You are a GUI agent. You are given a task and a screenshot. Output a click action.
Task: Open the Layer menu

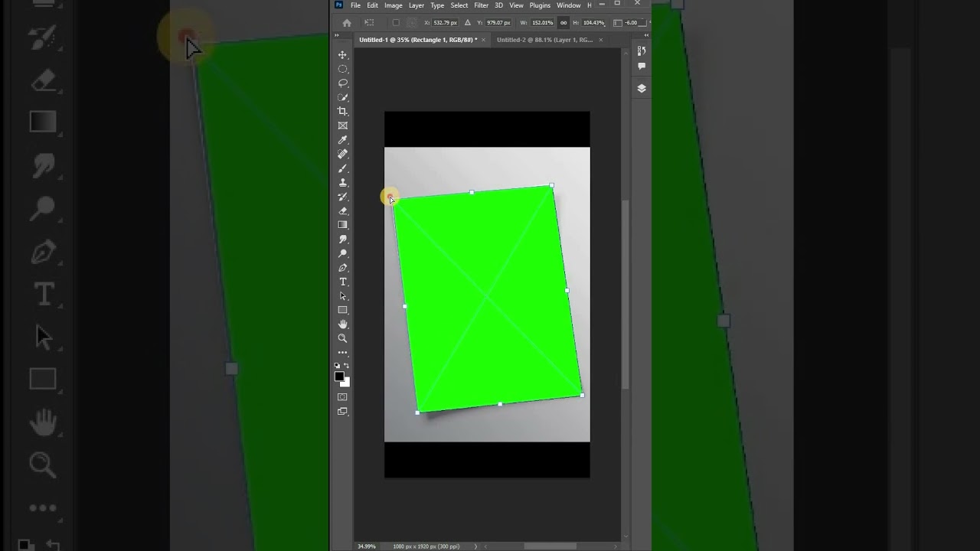(416, 5)
